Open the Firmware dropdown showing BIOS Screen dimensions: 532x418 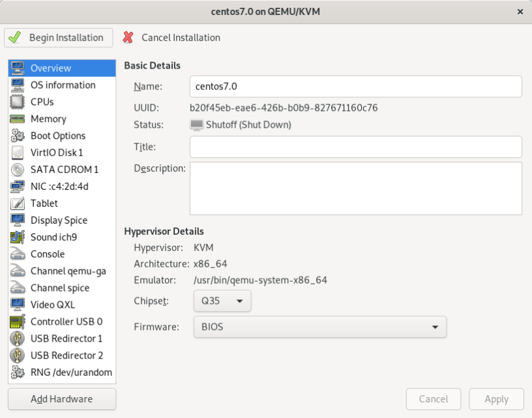[319, 327]
